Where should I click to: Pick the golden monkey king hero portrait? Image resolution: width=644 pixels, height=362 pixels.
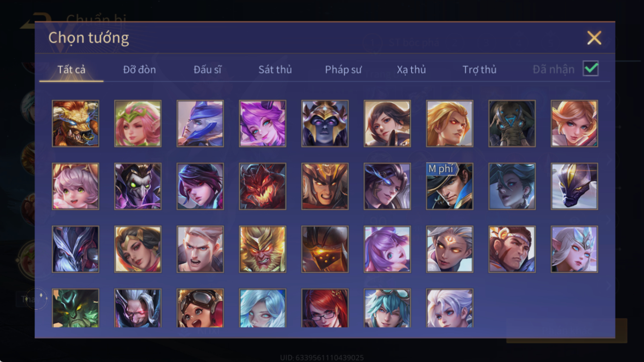point(262,249)
